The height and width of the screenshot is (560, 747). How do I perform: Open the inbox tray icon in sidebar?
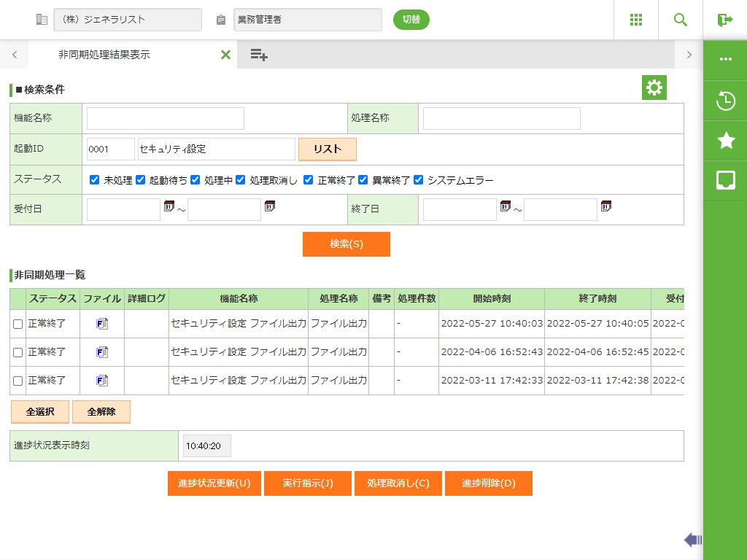click(x=725, y=180)
